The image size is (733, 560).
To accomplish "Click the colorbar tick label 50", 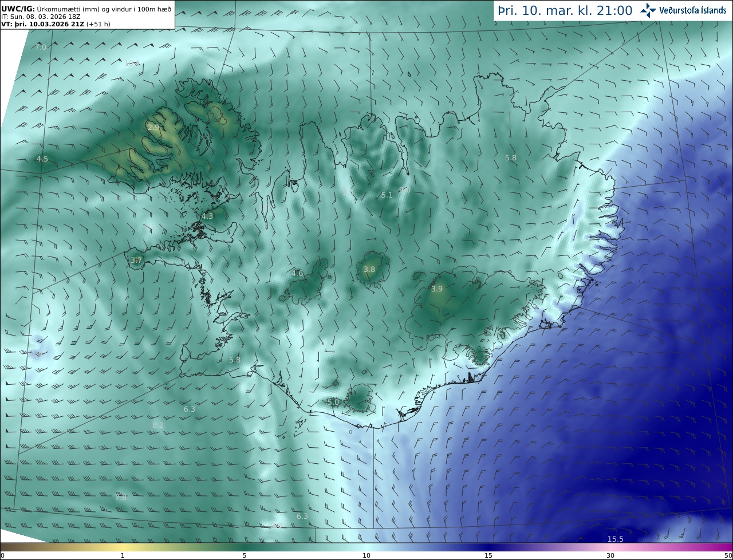I will tap(728, 555).
